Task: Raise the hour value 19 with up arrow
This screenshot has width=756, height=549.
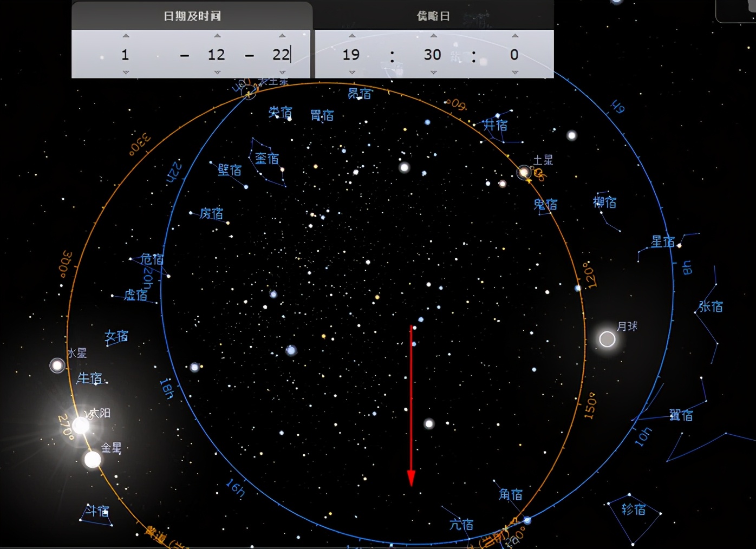Action: (352, 36)
